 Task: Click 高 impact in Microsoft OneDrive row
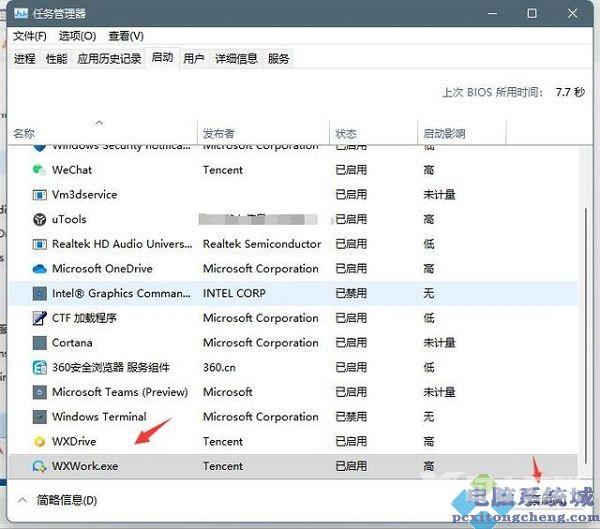click(429, 269)
